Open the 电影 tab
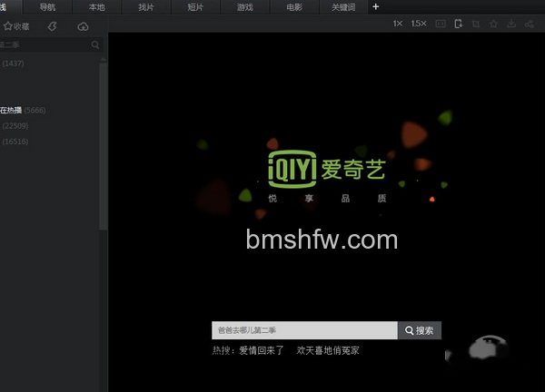This screenshot has height=392, width=545. [294, 7]
